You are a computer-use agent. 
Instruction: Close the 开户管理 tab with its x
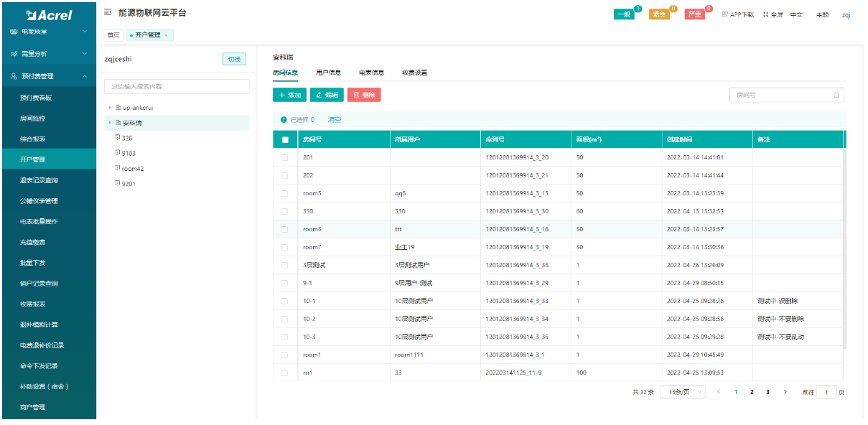tap(166, 35)
